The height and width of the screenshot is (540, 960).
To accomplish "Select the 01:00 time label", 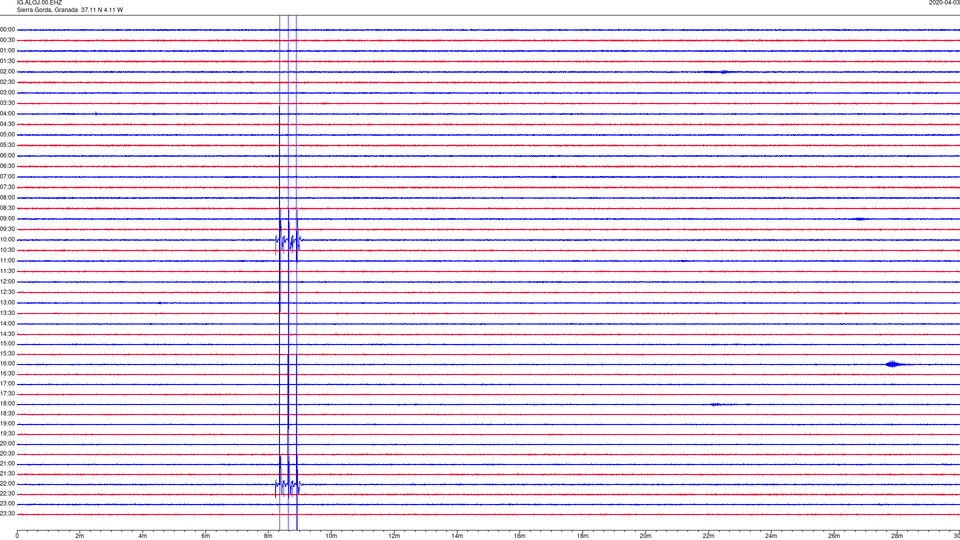I will (x=7, y=51).
